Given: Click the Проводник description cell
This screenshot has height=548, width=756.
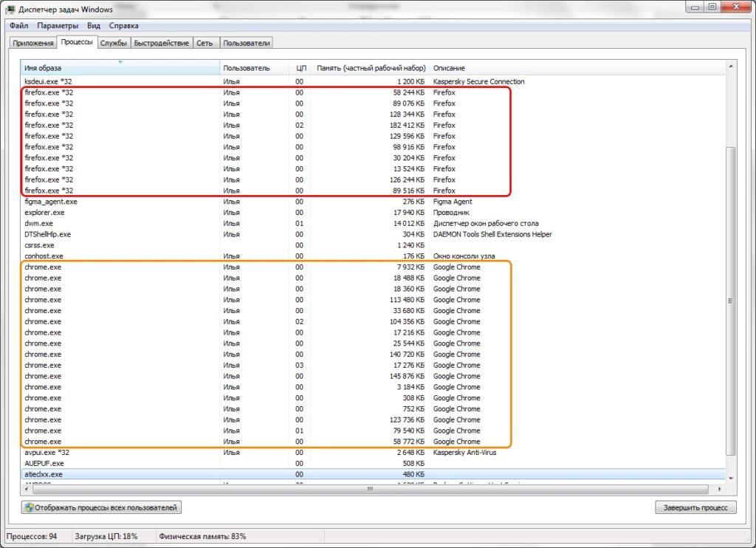Looking at the screenshot, I should click(x=451, y=212).
